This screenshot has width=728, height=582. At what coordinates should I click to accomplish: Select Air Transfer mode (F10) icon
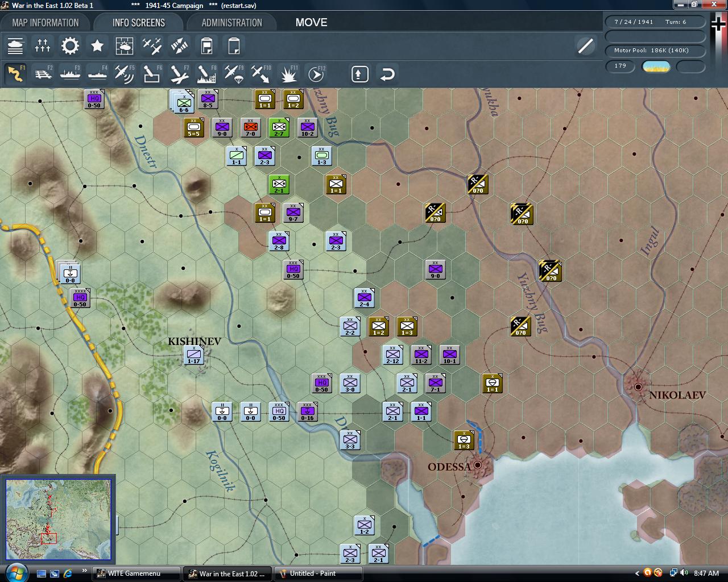(261, 74)
